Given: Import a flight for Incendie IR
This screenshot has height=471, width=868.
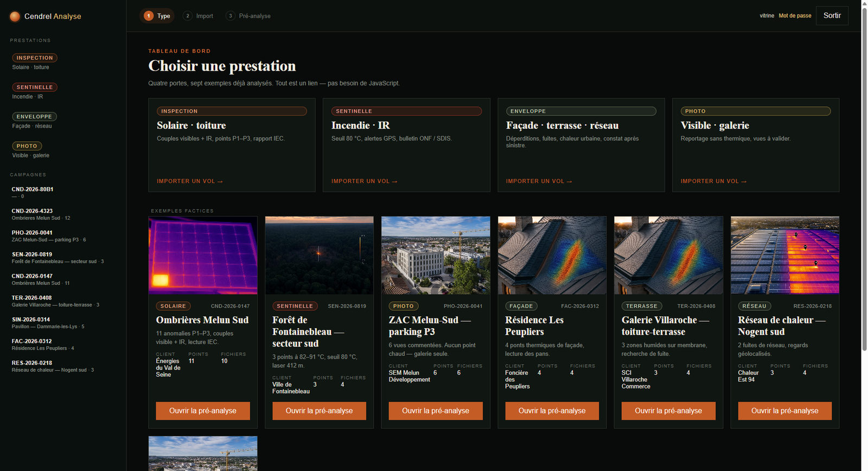Looking at the screenshot, I should point(364,181).
